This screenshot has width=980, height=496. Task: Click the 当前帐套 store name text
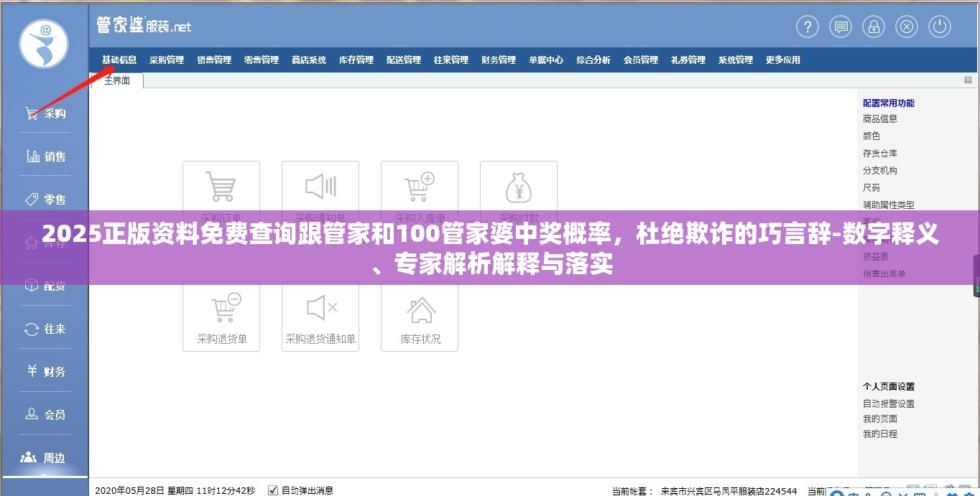click(729, 492)
